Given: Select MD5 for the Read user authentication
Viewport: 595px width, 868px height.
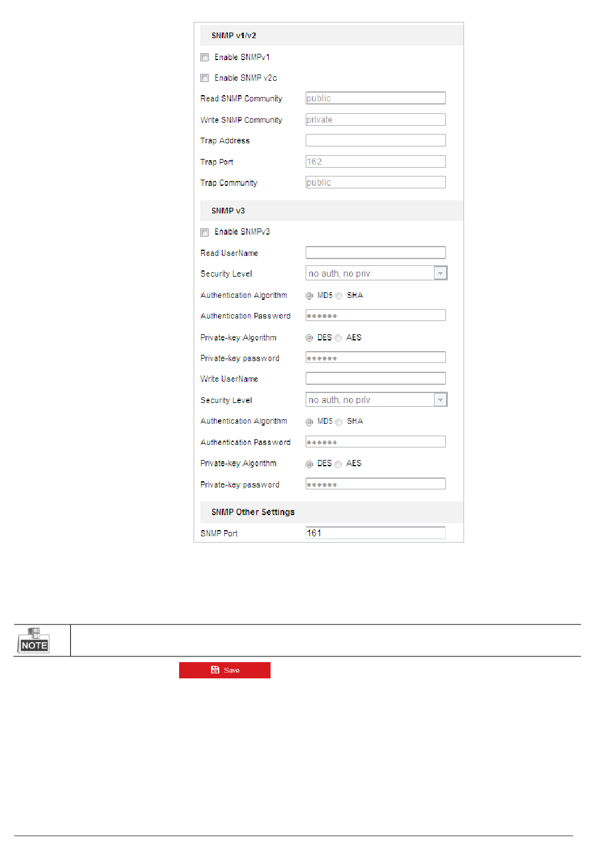Looking at the screenshot, I should click(x=309, y=295).
